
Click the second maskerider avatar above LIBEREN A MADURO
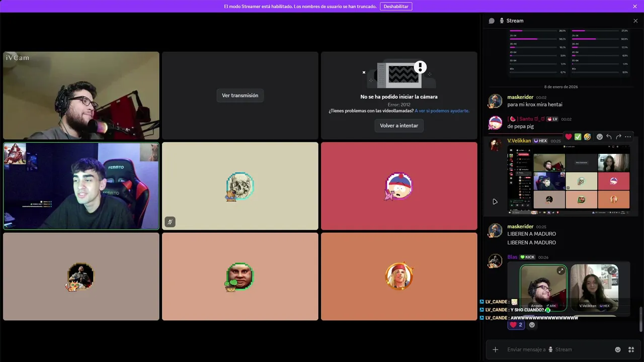[x=496, y=230]
